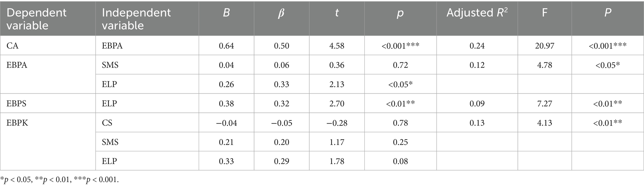The height and width of the screenshot is (187, 644).
Task: Click the 'Dependent variable' column header
Action: (x=37, y=19)
